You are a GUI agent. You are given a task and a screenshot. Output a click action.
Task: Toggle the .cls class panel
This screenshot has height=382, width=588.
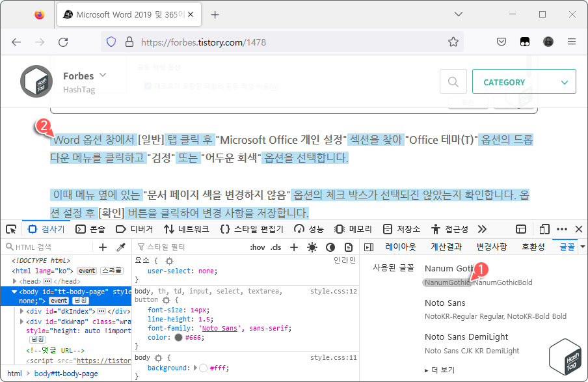coord(276,247)
